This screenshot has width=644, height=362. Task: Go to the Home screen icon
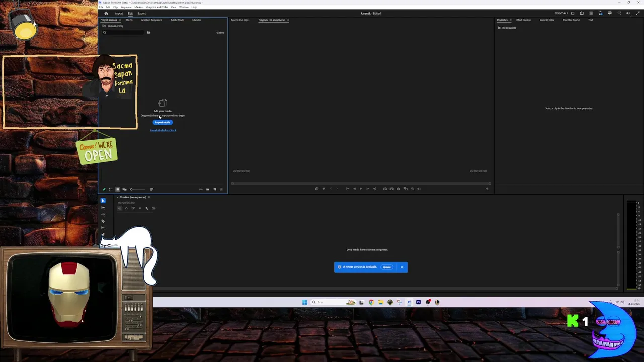point(106,13)
